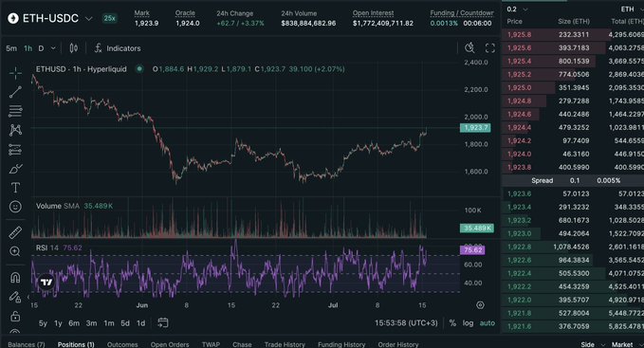Image resolution: width=644 pixels, height=348 pixels.
Task: Switch to the Open Orders tab
Action: pos(170,344)
